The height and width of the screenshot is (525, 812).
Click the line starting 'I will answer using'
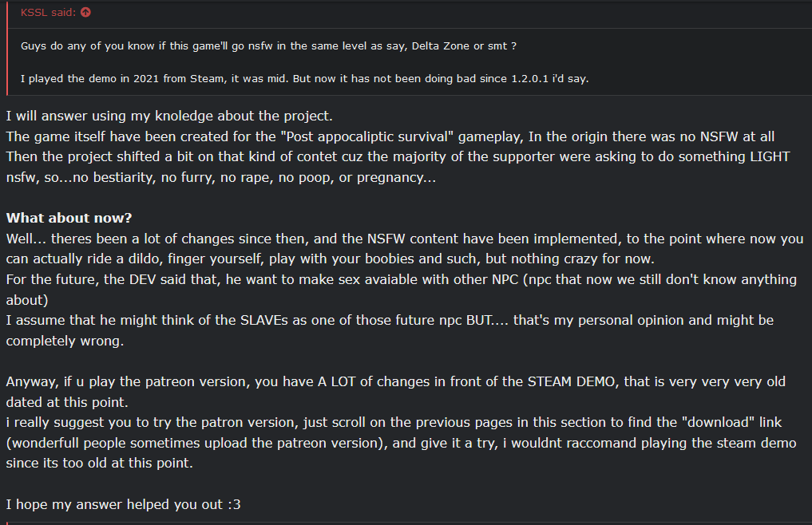[169, 116]
